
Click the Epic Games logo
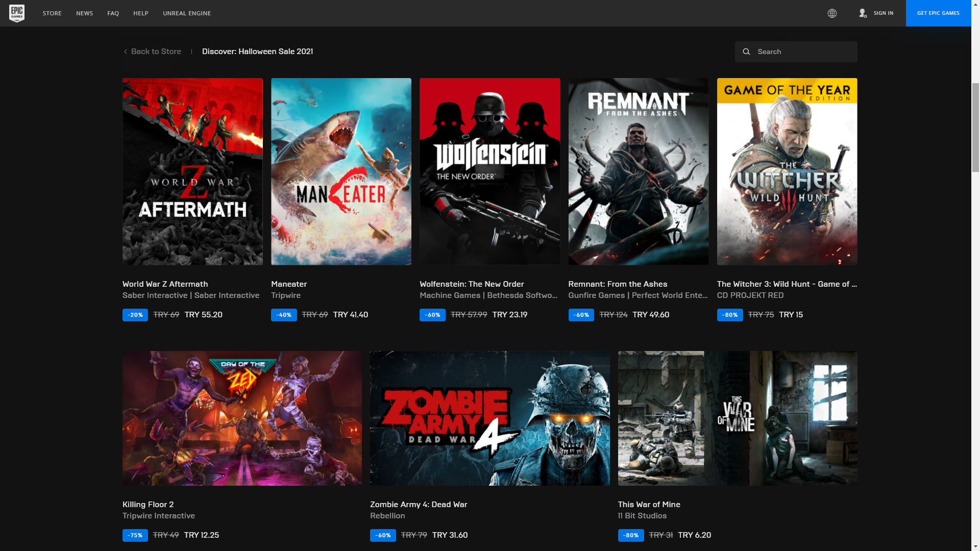(x=17, y=13)
